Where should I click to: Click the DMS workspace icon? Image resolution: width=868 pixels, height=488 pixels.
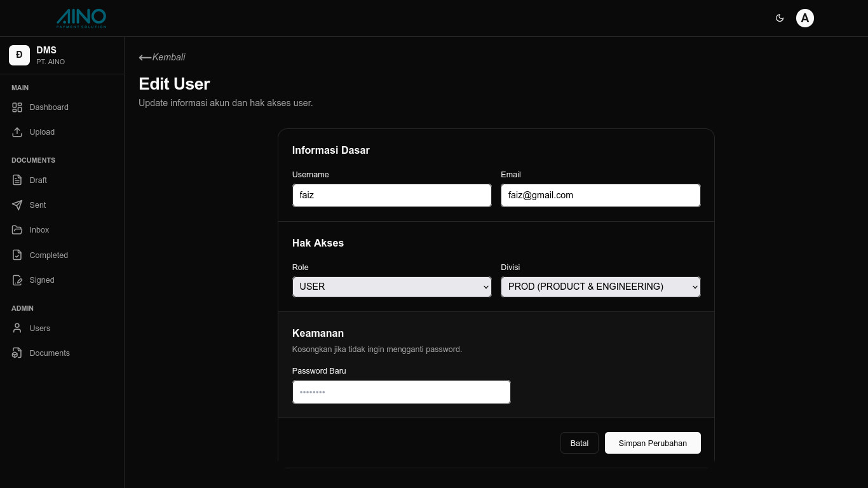(x=19, y=55)
